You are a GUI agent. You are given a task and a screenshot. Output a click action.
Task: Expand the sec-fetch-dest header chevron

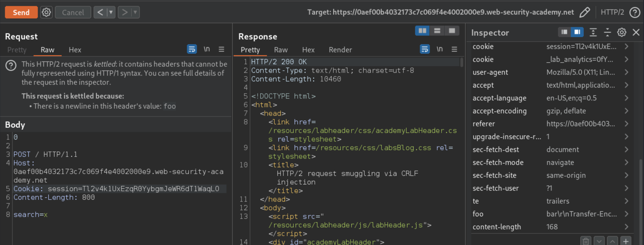click(x=626, y=150)
